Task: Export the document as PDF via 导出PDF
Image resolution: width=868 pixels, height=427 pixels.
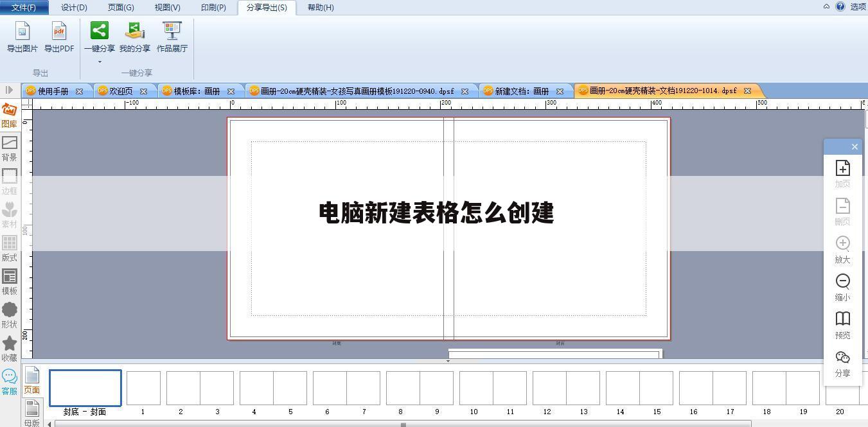Action: pos(59,39)
